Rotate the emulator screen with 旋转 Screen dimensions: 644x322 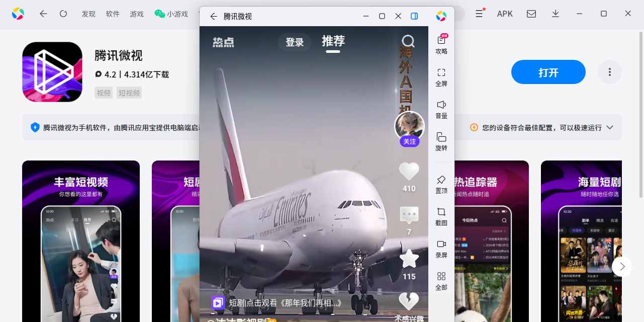(x=441, y=141)
